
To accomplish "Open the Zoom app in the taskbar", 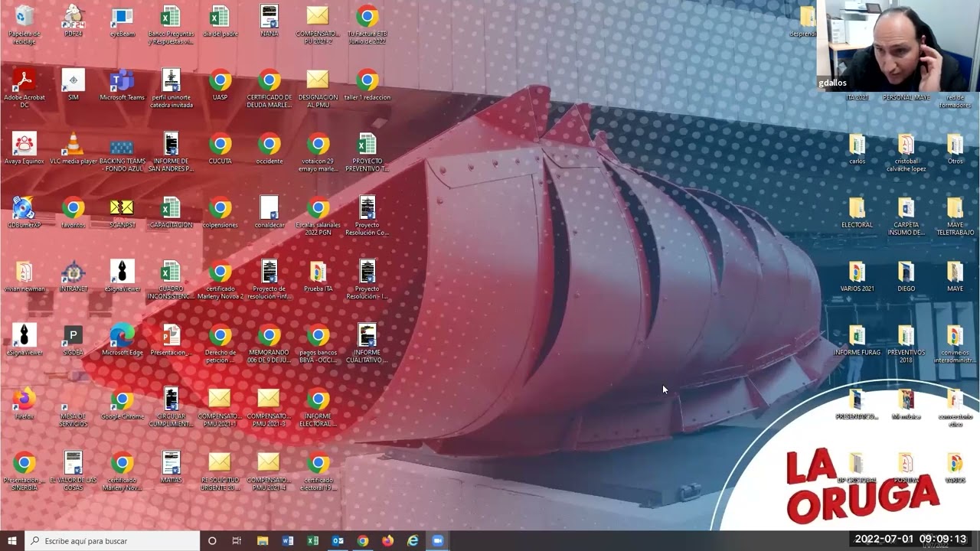I will pos(438,541).
